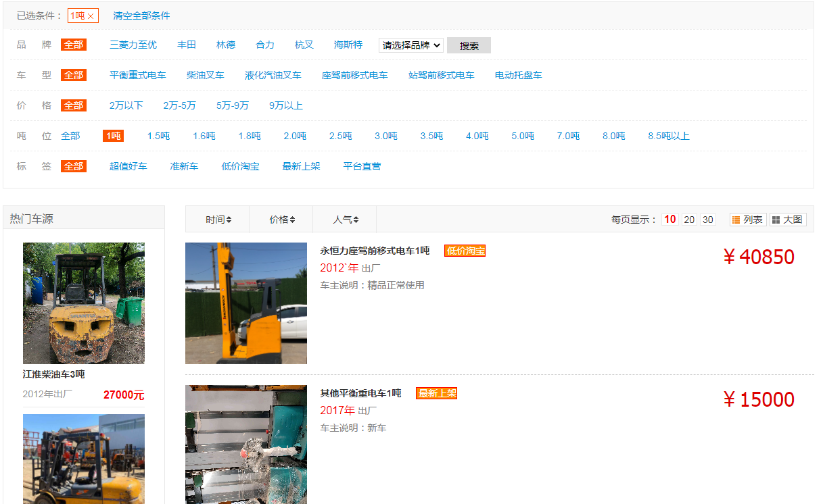
Task: Choose vehicle type 柴油叉车
Action: pos(206,75)
